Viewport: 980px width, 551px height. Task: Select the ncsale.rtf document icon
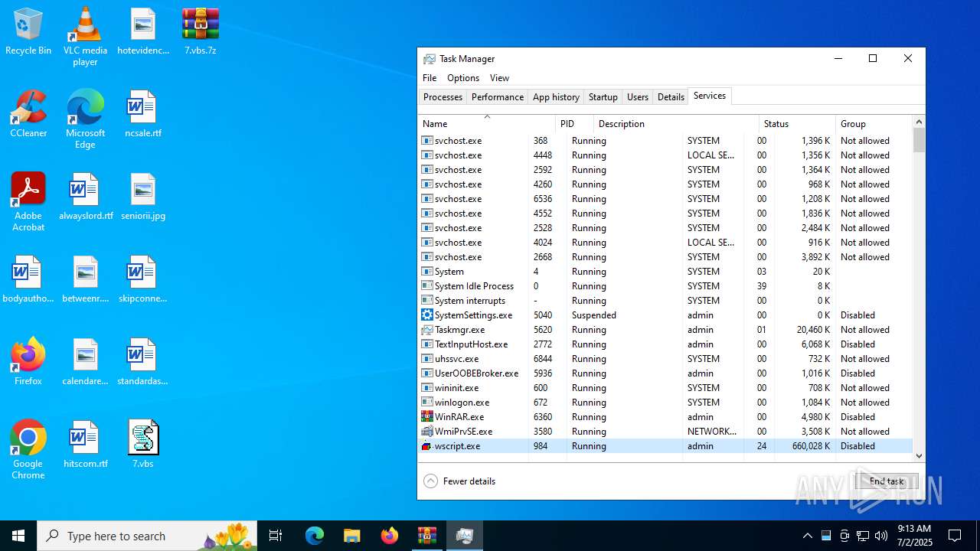143,115
